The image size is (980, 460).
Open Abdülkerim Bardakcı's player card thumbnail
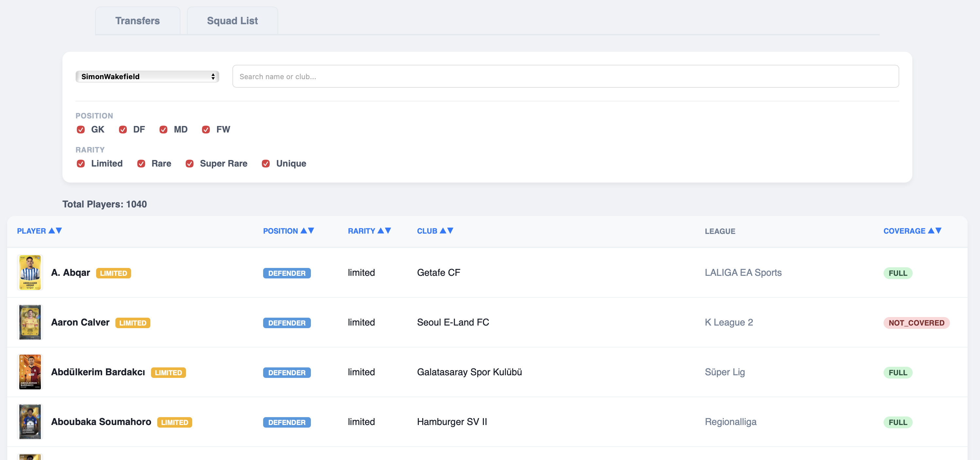(30, 372)
